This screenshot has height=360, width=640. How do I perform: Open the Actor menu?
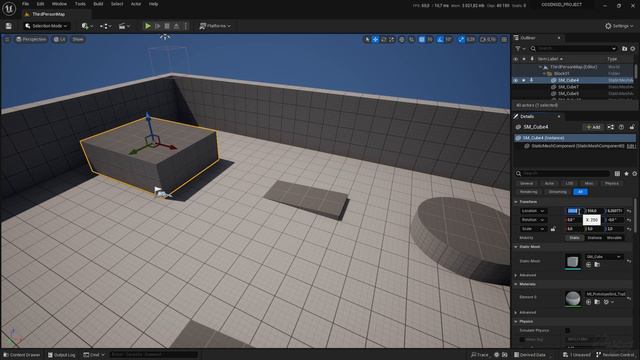(x=136, y=4)
